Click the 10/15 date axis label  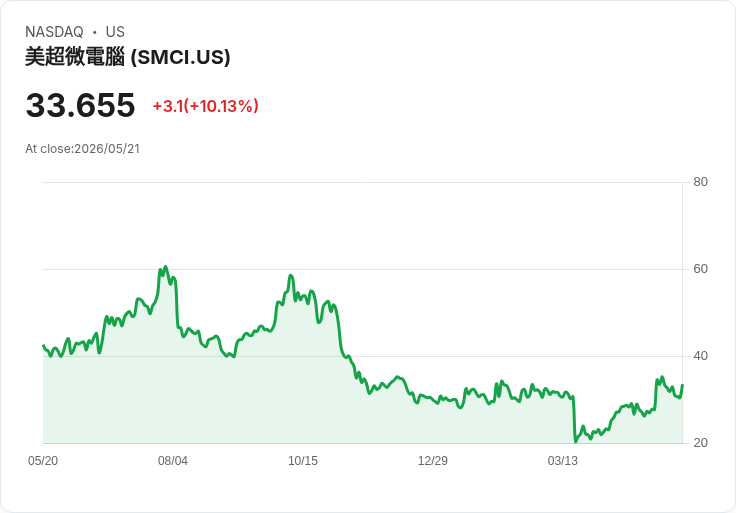pyautogui.click(x=303, y=460)
